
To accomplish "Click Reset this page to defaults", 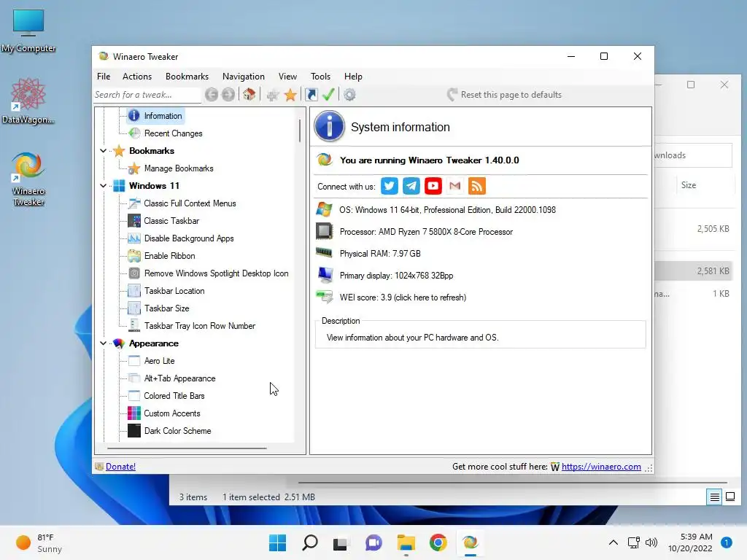I will tap(504, 95).
